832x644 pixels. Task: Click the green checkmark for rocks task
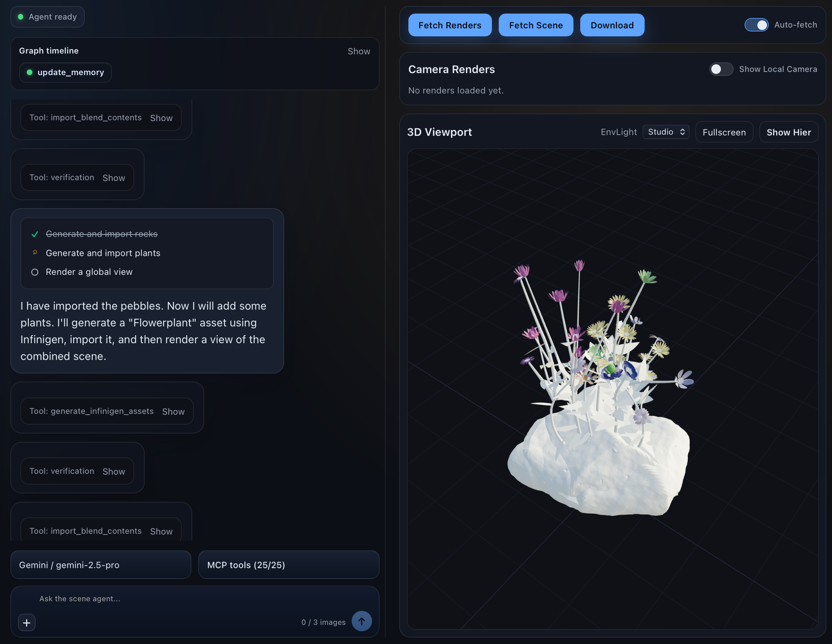pos(35,234)
